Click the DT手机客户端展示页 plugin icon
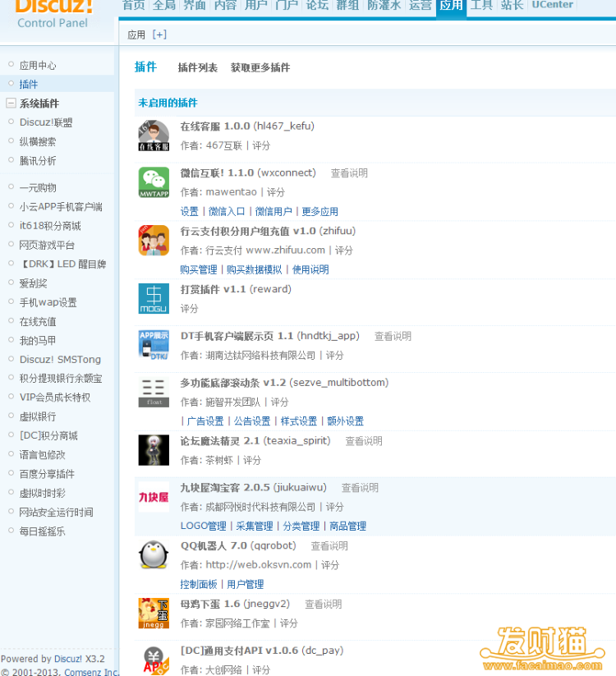The height and width of the screenshot is (676, 616). [x=154, y=345]
